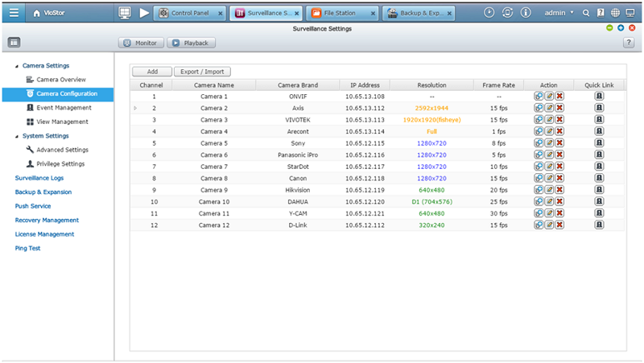Click the help question icon in top bar
The width and height of the screenshot is (644, 363).
point(601,13)
